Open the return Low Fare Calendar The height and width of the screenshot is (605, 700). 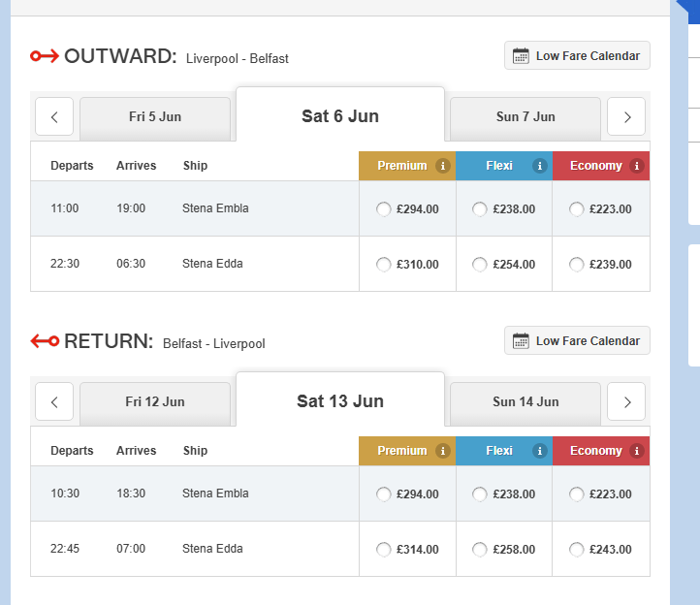(x=577, y=341)
